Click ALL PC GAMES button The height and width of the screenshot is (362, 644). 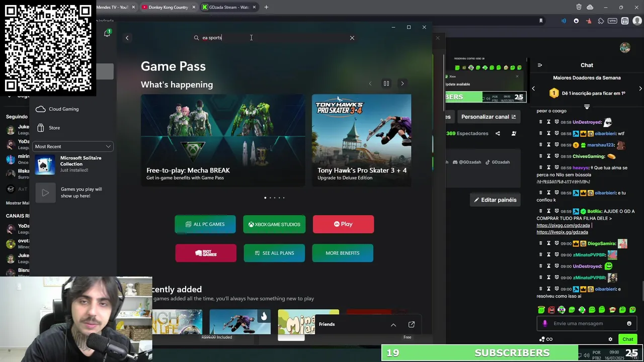205,224
